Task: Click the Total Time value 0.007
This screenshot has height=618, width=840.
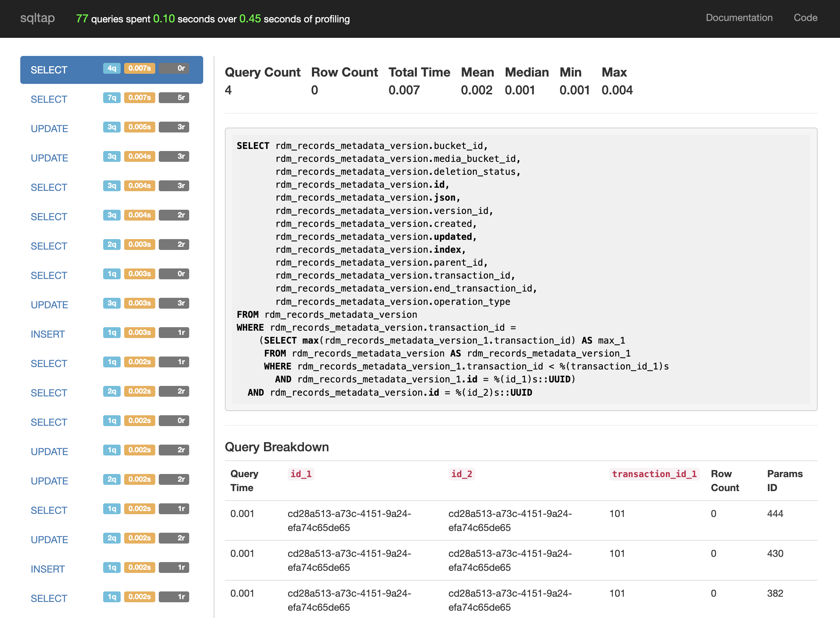Action: coord(404,90)
